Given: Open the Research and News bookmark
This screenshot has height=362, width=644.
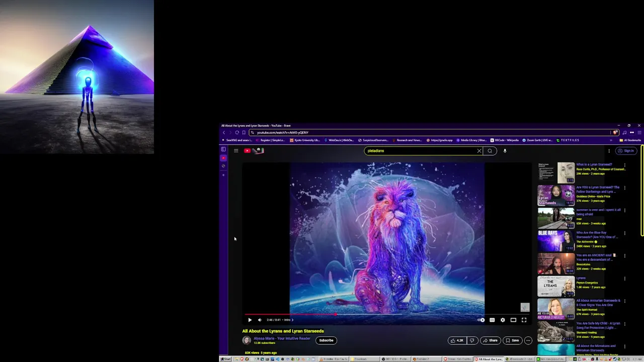Looking at the screenshot, I should [407, 140].
